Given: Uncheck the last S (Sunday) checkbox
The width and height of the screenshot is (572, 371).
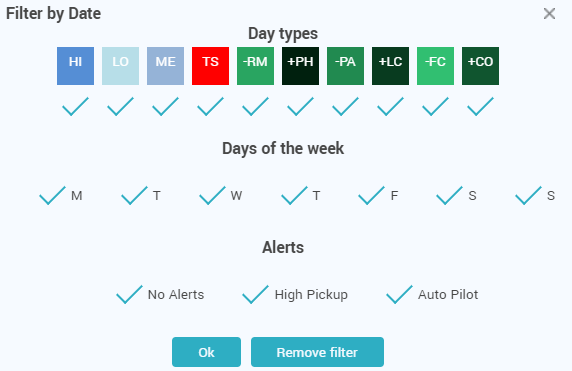Looking at the screenshot, I should 528,196.
